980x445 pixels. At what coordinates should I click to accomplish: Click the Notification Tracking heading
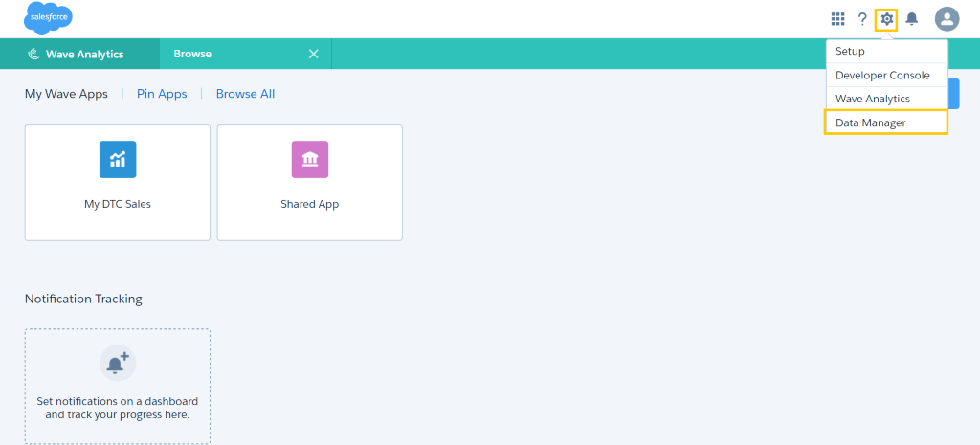pos(83,299)
